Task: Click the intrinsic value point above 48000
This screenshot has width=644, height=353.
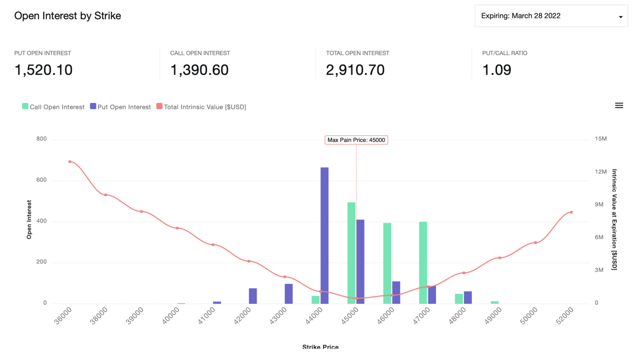Action: pos(464,273)
